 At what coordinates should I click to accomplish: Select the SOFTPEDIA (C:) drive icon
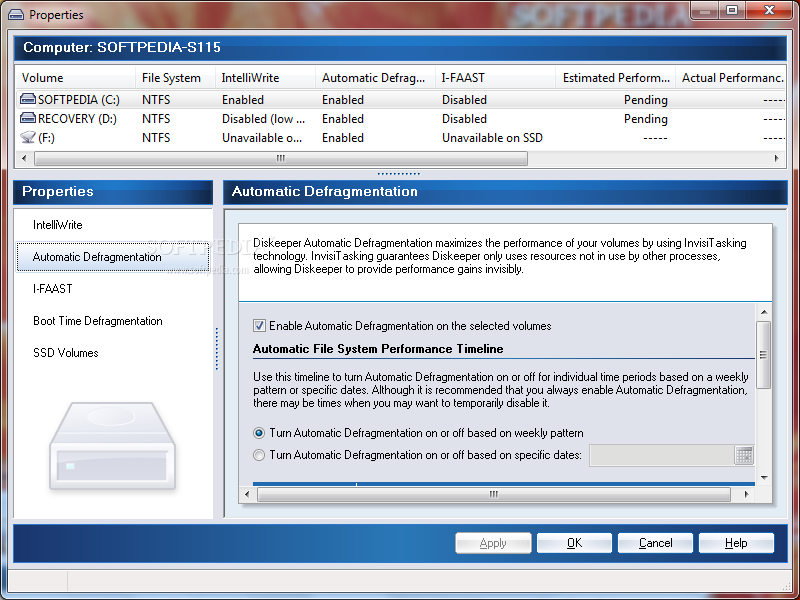point(28,99)
